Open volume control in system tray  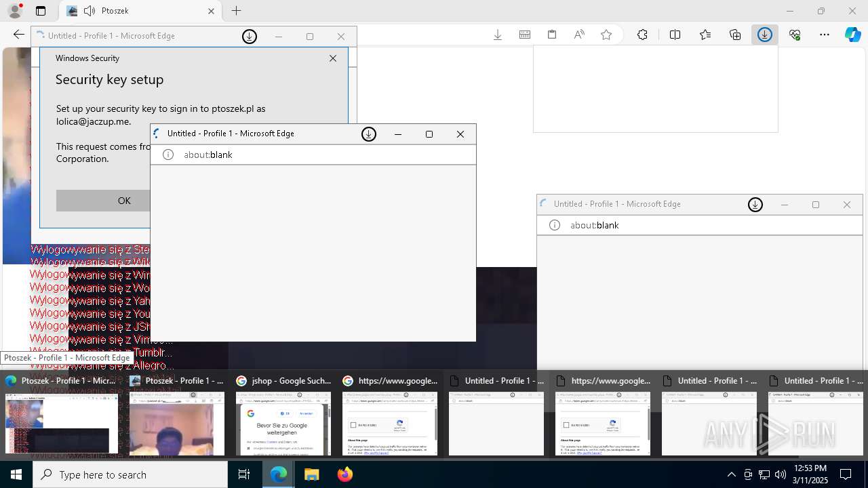781,474
